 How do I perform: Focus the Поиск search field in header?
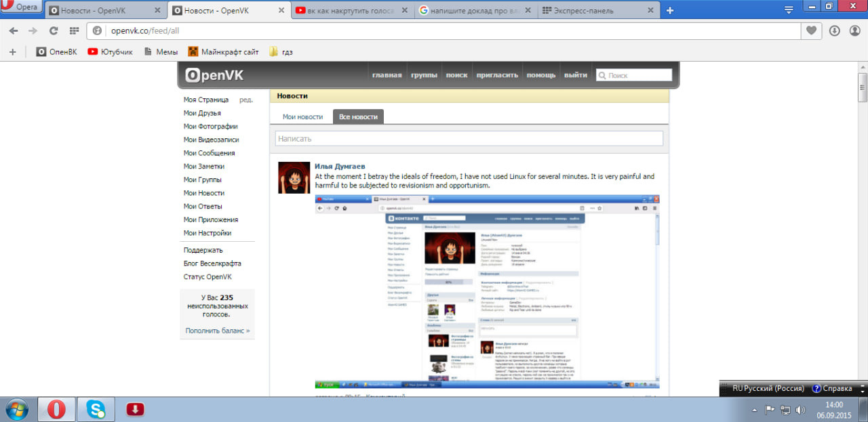pyautogui.click(x=634, y=75)
